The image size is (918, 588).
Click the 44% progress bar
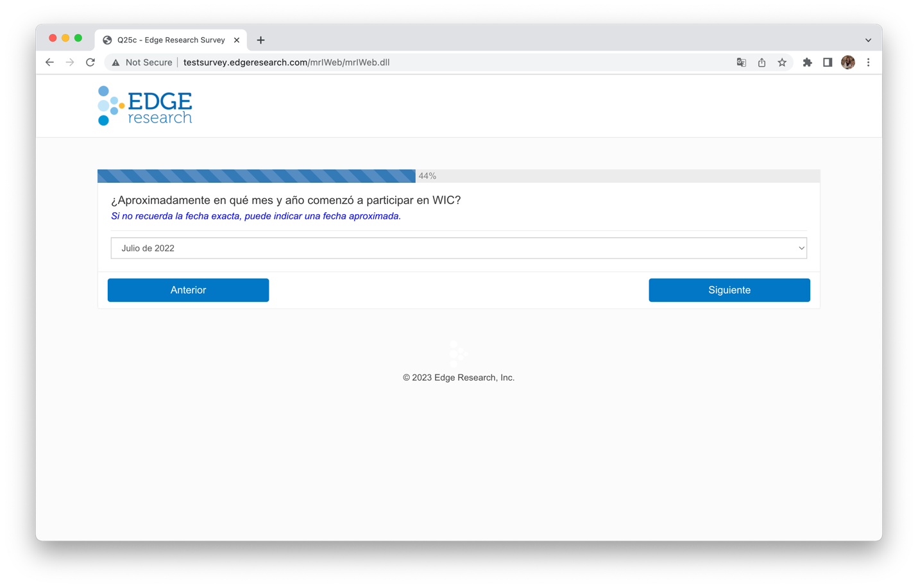coord(459,176)
